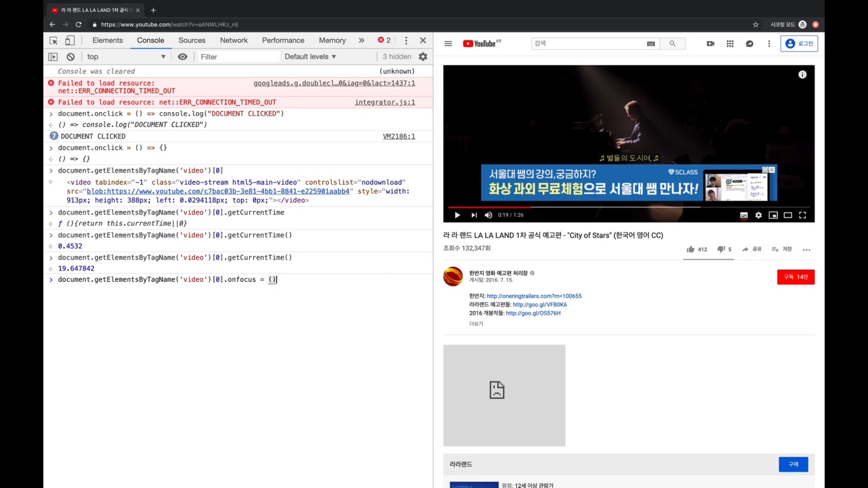The image size is (868, 488).
Task: Open the Default levels dropdown
Action: (310, 57)
